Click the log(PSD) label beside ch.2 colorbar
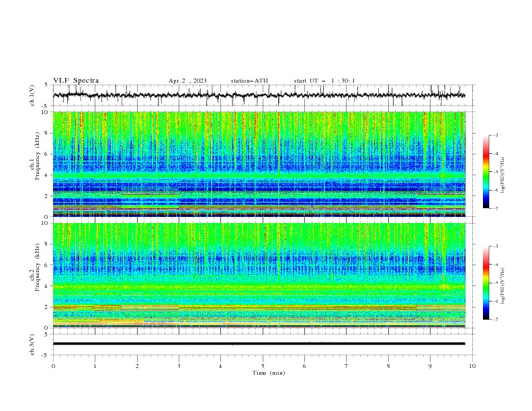This screenshot has width=532, height=411. (502, 286)
